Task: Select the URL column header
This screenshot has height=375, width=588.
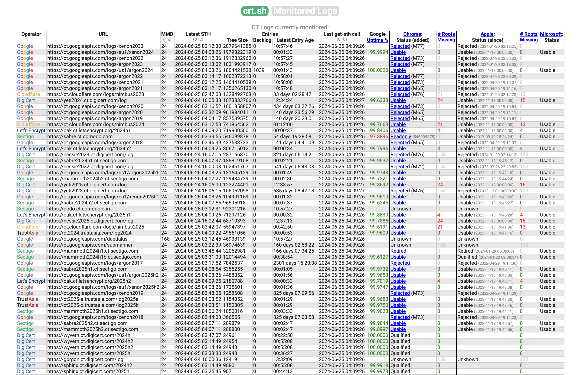Action: pos(103,34)
